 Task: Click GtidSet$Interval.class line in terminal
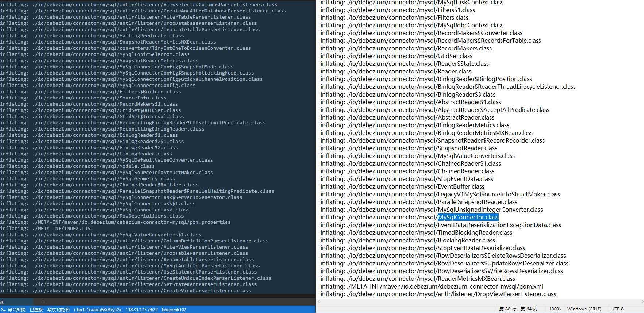click(x=92, y=116)
